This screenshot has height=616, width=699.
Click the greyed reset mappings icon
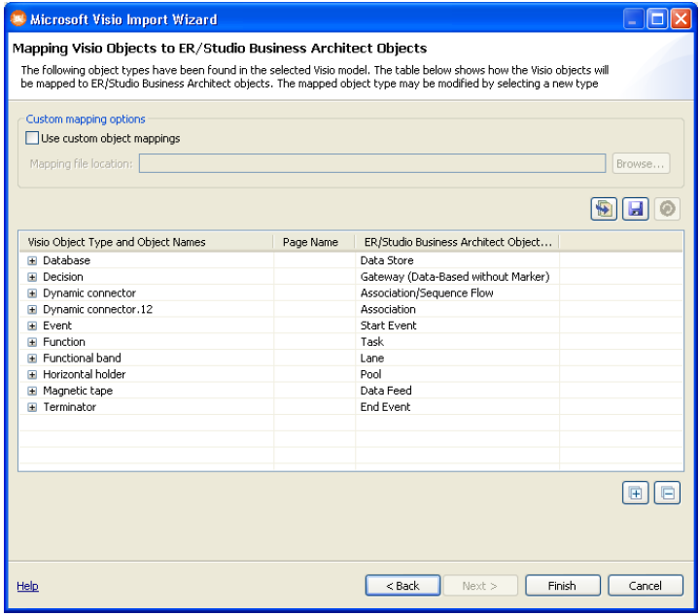pyautogui.click(x=667, y=209)
